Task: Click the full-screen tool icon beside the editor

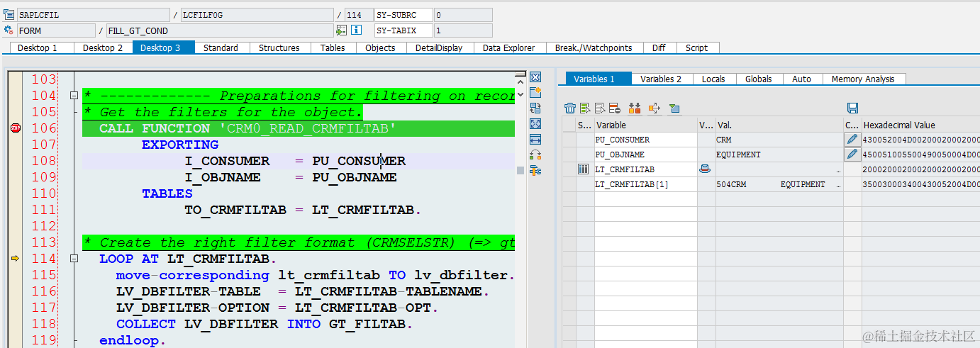Action: [535, 123]
